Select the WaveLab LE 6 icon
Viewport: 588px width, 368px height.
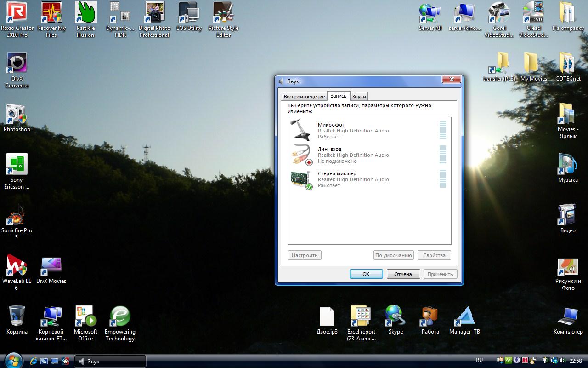[x=17, y=272]
